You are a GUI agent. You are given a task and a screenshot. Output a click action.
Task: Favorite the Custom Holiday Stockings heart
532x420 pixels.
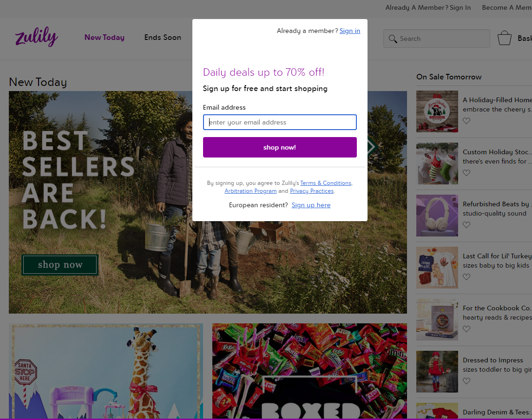[466, 173]
